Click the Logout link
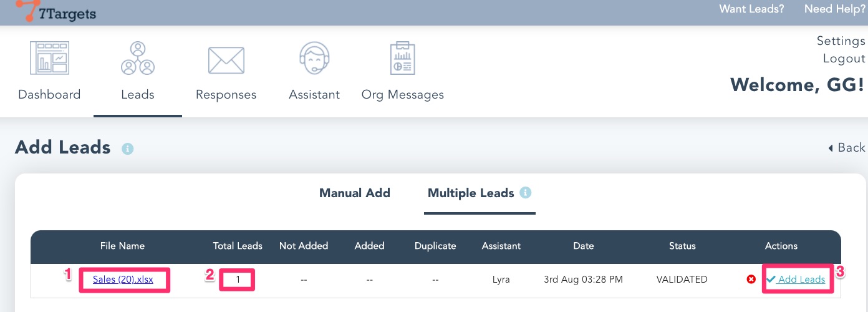This screenshot has width=868, height=312. (844, 59)
